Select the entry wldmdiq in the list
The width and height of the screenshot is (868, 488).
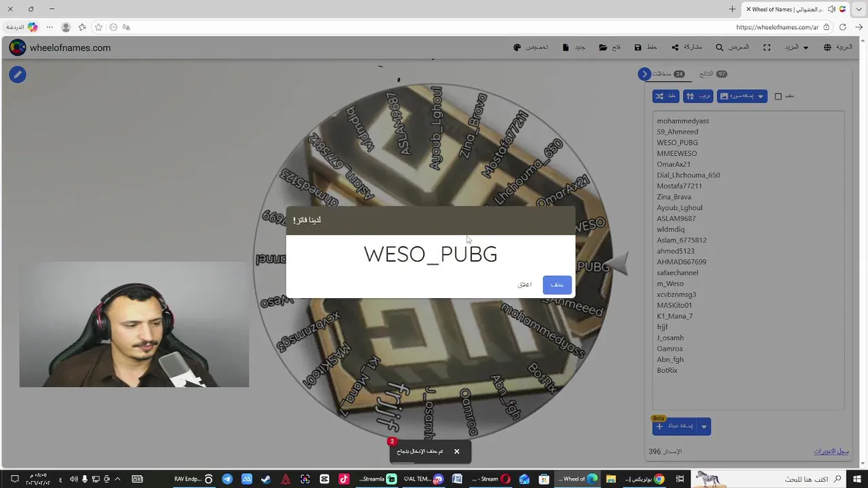click(671, 229)
